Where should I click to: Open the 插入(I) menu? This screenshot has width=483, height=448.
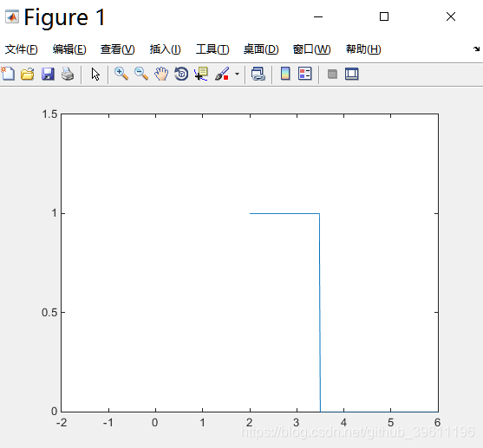pyautogui.click(x=165, y=49)
